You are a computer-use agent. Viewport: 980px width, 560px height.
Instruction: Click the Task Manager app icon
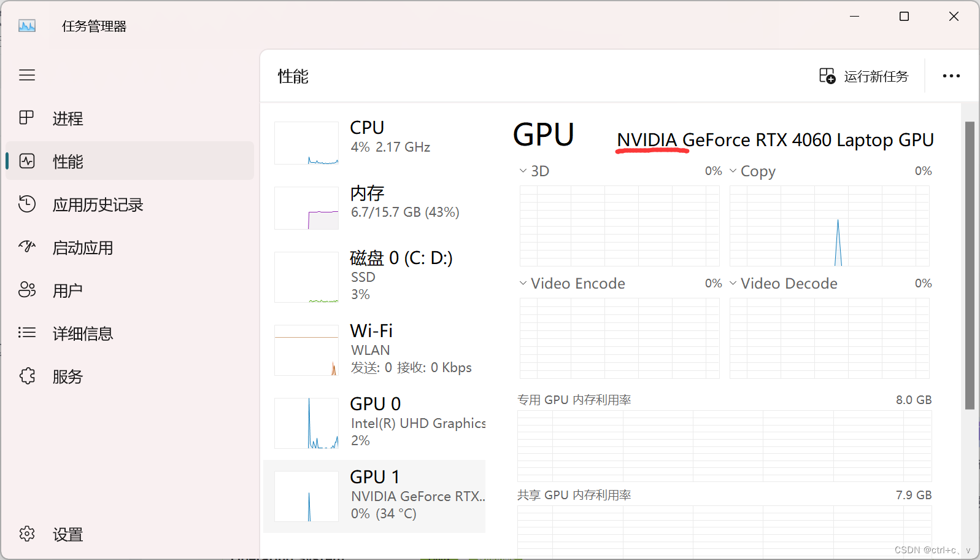[x=27, y=26]
